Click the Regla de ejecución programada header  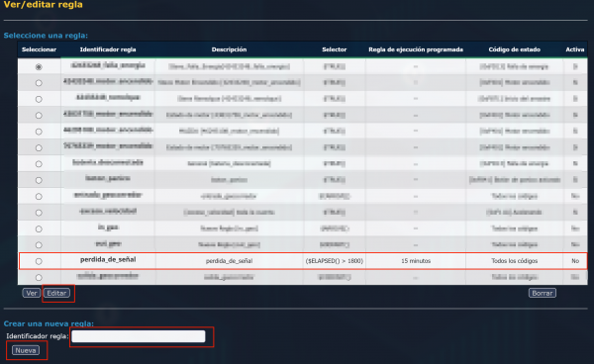click(416, 49)
